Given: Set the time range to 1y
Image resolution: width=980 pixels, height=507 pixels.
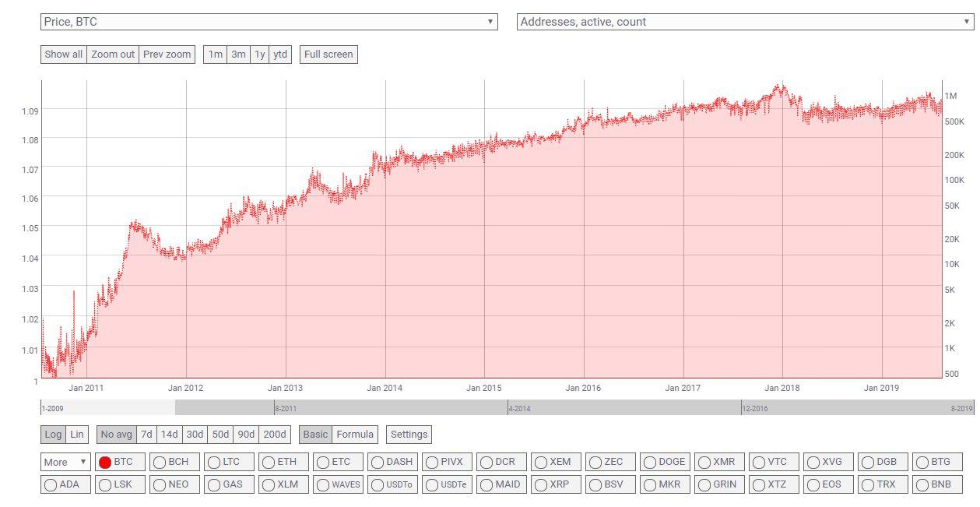Looking at the screenshot, I should click(259, 55).
